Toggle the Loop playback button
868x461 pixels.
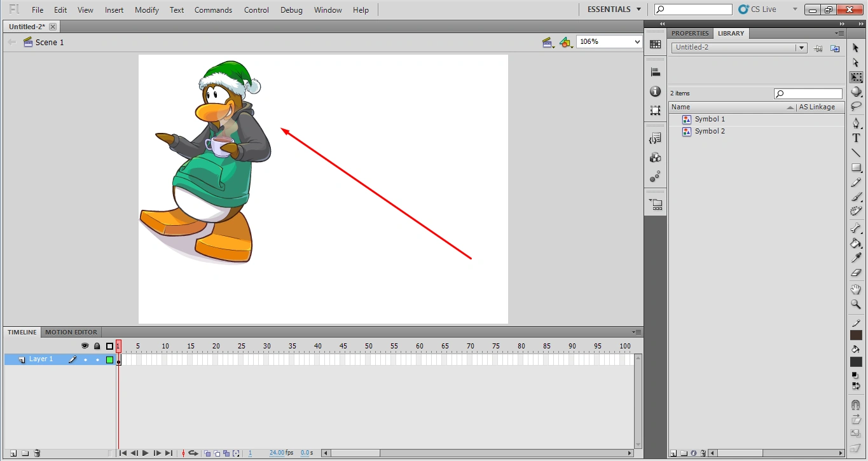(193, 453)
